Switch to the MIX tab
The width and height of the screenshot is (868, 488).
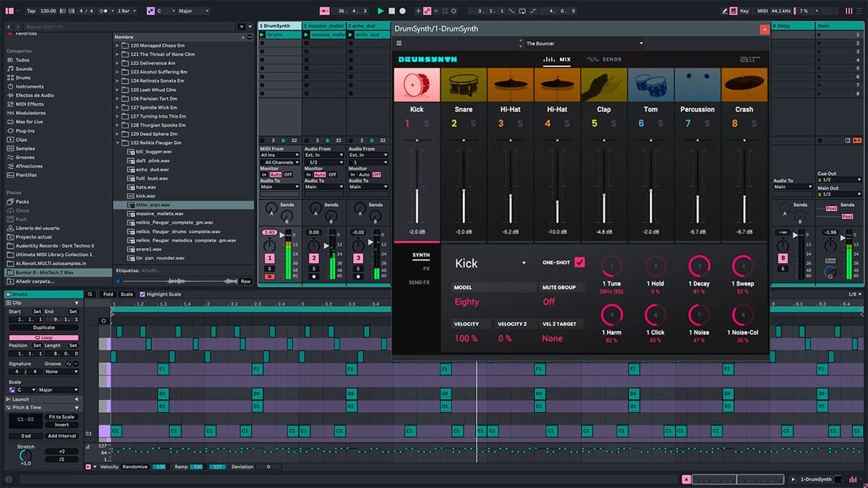[556, 59]
